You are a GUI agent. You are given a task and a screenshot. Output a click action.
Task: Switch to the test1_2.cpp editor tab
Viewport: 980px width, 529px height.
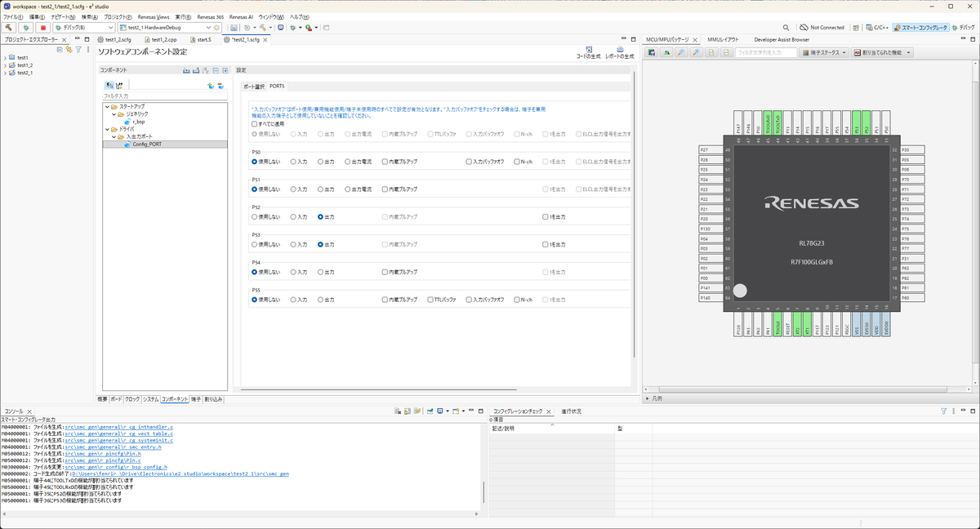coord(164,39)
